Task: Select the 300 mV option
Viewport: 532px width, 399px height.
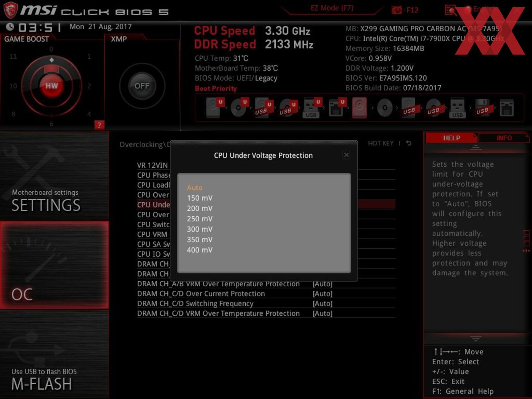Action: 199,229
